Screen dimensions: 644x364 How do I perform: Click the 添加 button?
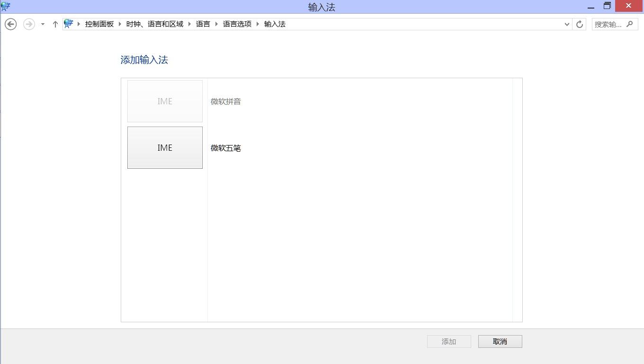coord(449,342)
